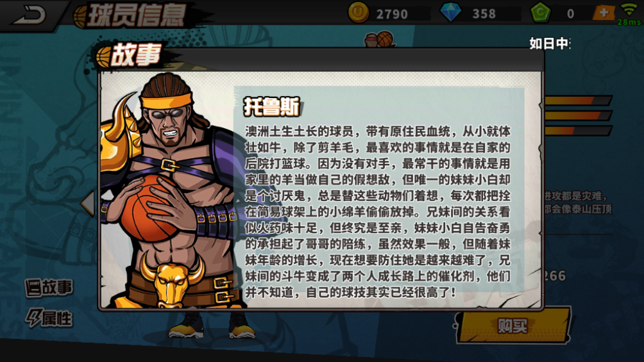The height and width of the screenshot is (362, 644).
Task: Tap the back arrow icon
Action: 29,15
